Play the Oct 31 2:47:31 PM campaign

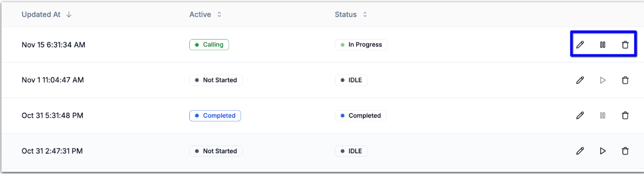coord(603,151)
